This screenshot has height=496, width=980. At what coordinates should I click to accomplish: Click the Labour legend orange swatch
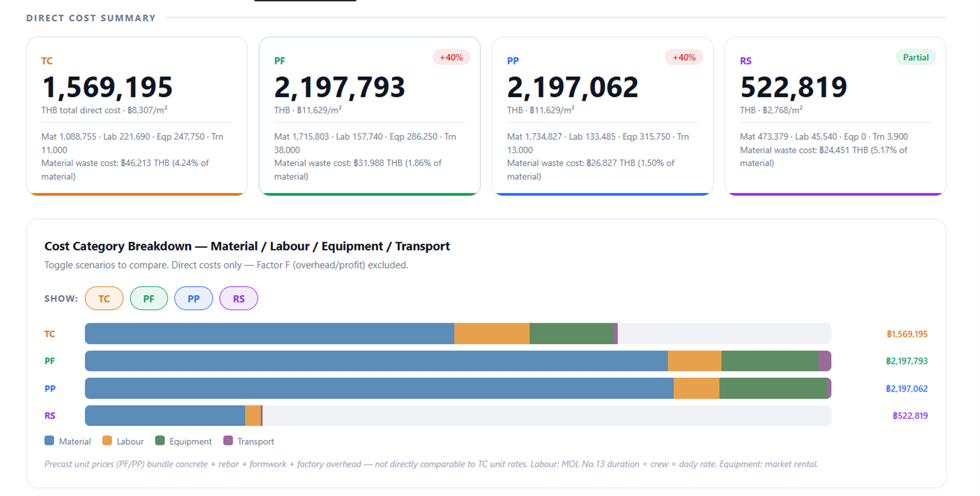107,441
